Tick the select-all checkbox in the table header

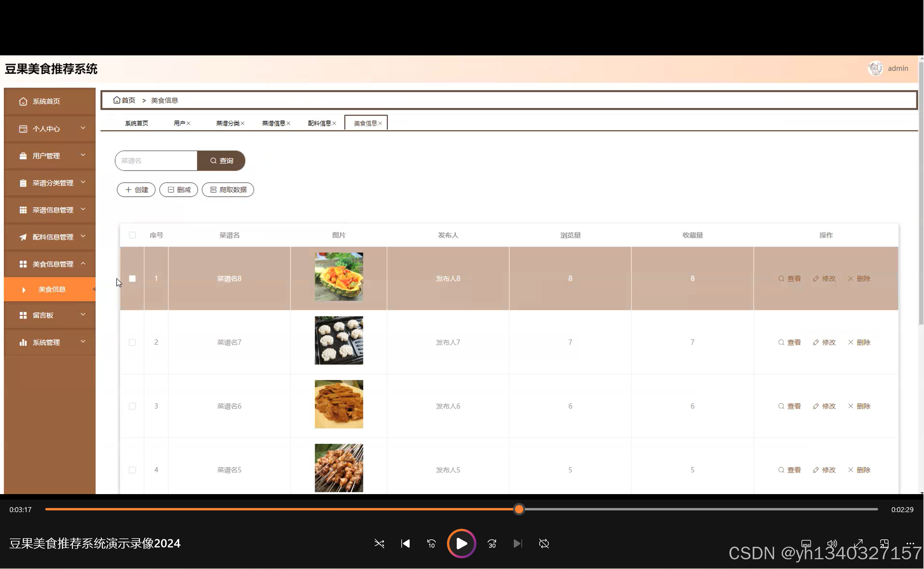click(x=132, y=235)
